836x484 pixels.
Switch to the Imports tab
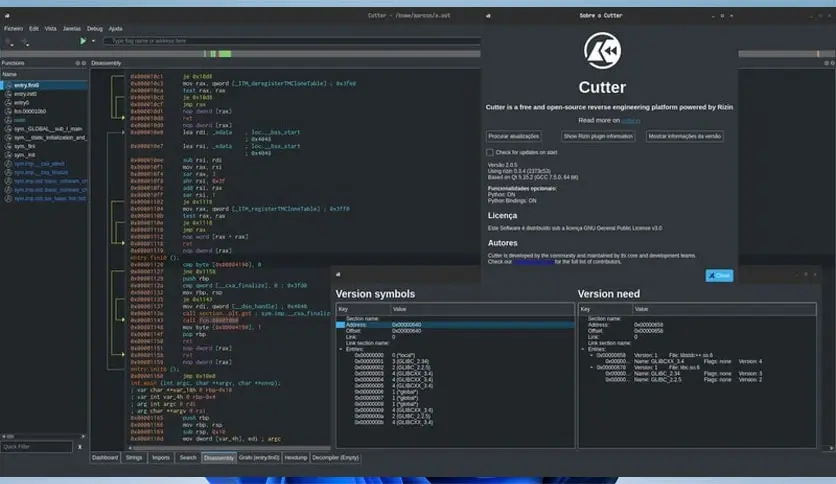[160, 457]
